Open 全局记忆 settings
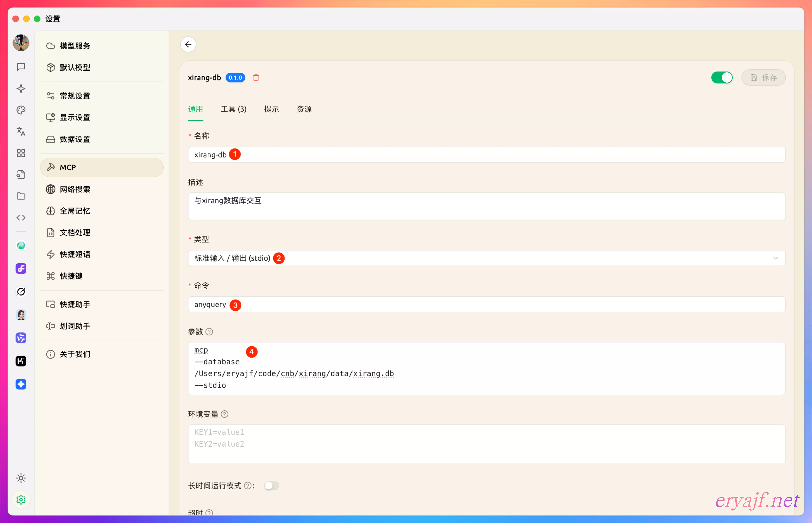812x523 pixels. [x=102, y=211]
